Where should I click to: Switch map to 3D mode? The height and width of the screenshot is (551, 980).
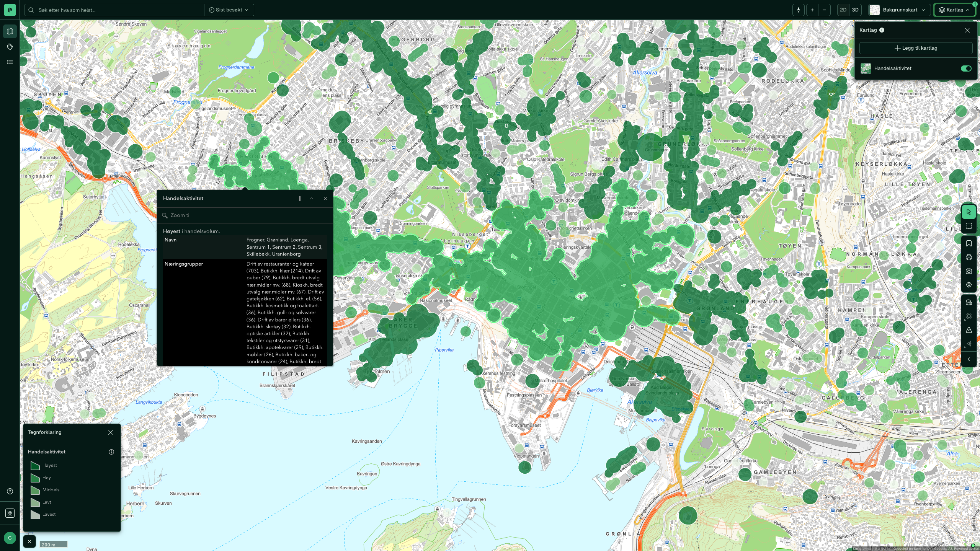click(x=855, y=10)
